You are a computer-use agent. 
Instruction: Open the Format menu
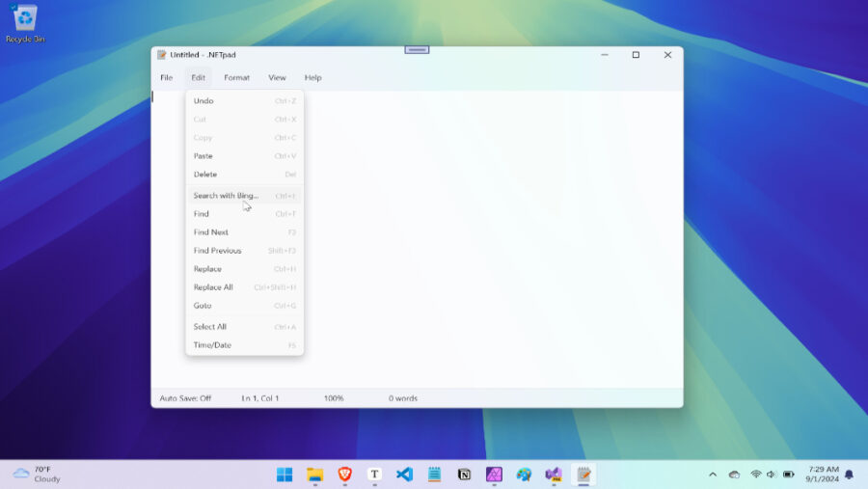[x=236, y=77]
